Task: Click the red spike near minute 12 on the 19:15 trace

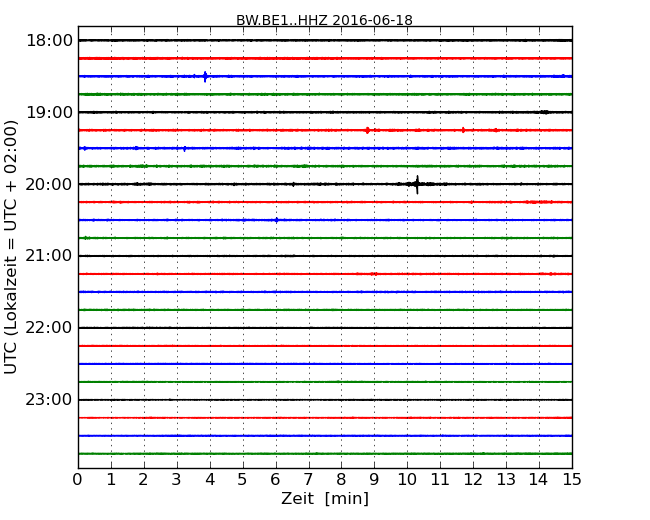Action: [x=463, y=130]
